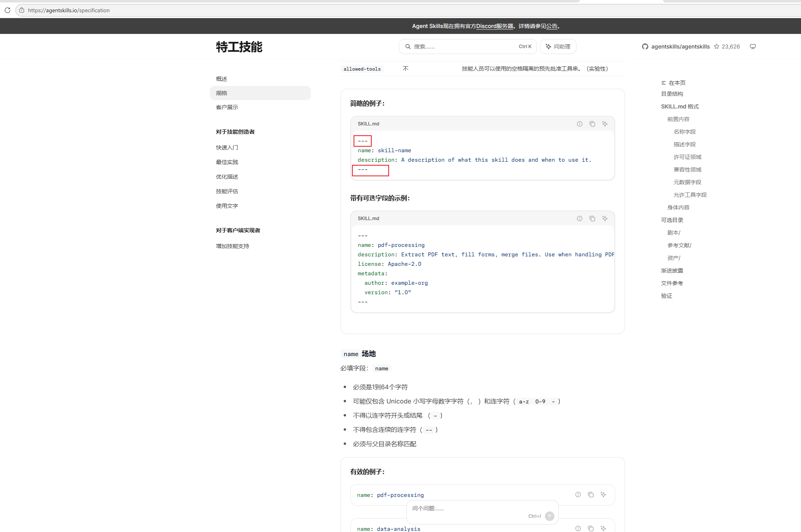Click the 在本页 table of contents header
This screenshot has width=801, height=532.
674,83
